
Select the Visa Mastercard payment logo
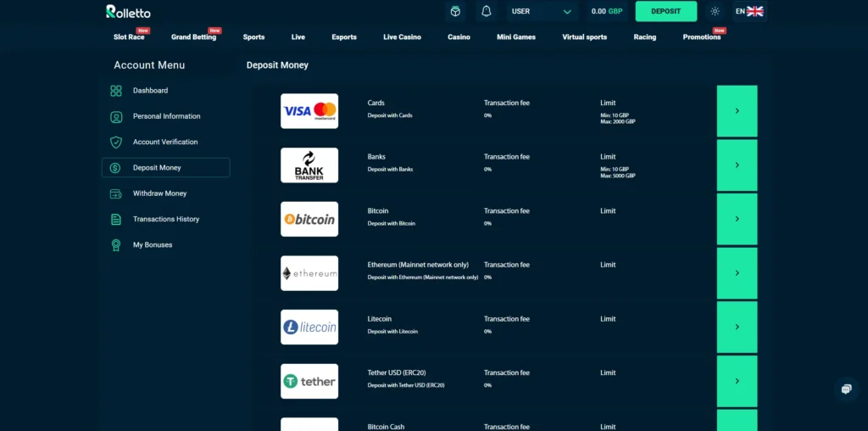(x=309, y=111)
